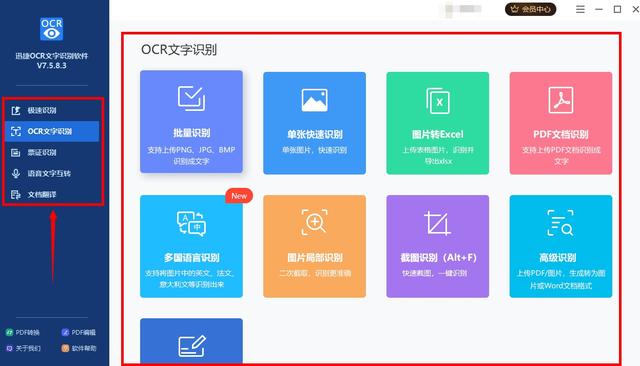Open 语音文字互转 sidebar item
The height and width of the screenshot is (366, 640).
pyautogui.click(x=52, y=173)
